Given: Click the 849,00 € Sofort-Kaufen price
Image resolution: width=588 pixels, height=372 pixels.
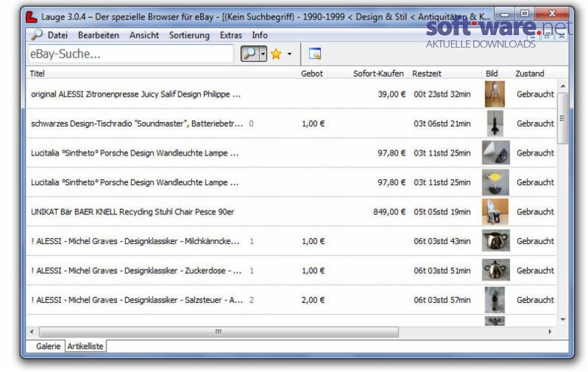Looking at the screenshot, I should coord(389,212).
